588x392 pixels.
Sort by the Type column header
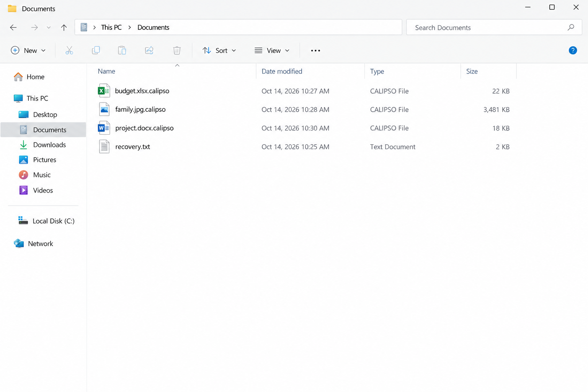pos(377,71)
